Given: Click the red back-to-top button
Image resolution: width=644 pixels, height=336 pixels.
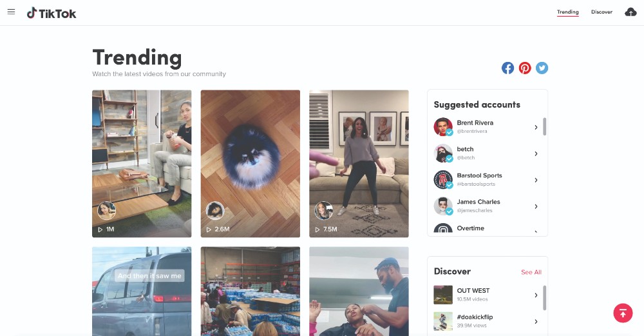Looking at the screenshot, I should (x=623, y=313).
